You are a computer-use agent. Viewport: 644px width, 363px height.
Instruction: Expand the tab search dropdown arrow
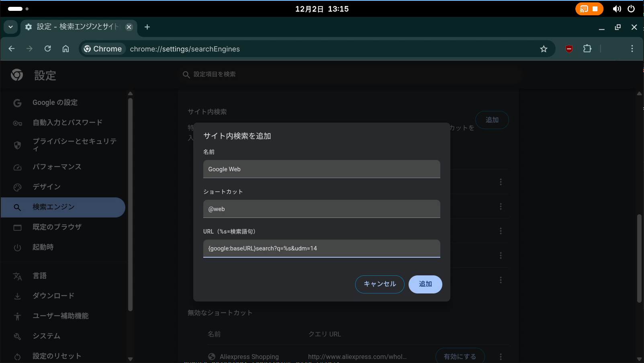(x=11, y=27)
